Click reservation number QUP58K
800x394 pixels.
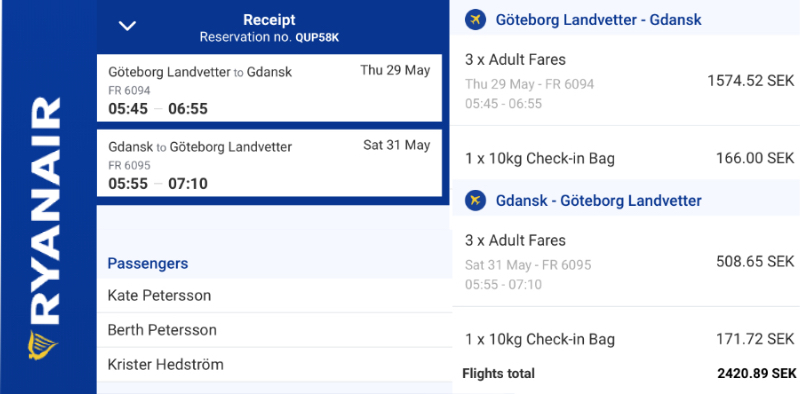pos(317,38)
